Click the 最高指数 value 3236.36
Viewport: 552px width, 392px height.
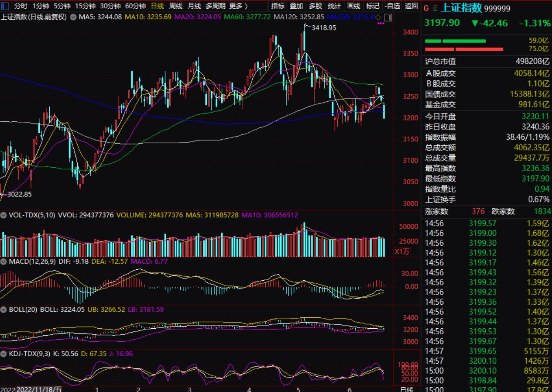tap(535, 168)
